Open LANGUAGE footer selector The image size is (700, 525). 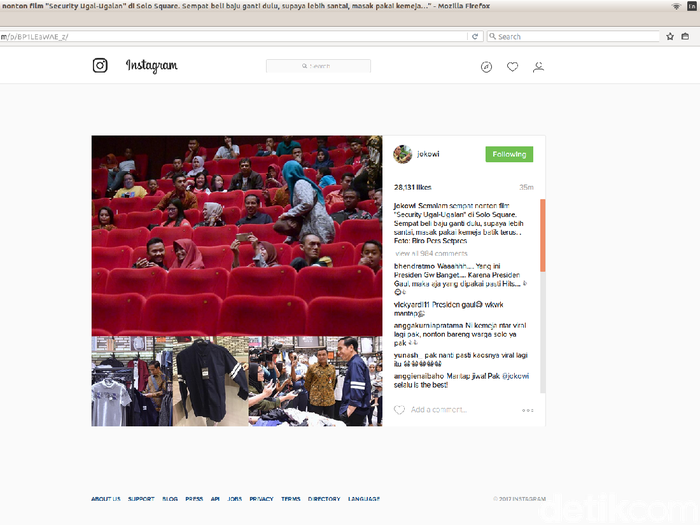coord(364,499)
